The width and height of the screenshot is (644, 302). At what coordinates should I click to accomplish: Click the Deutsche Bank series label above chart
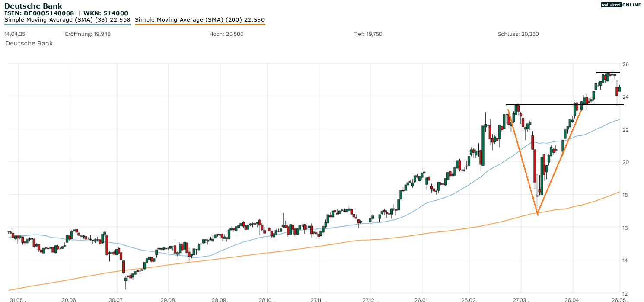coord(29,43)
